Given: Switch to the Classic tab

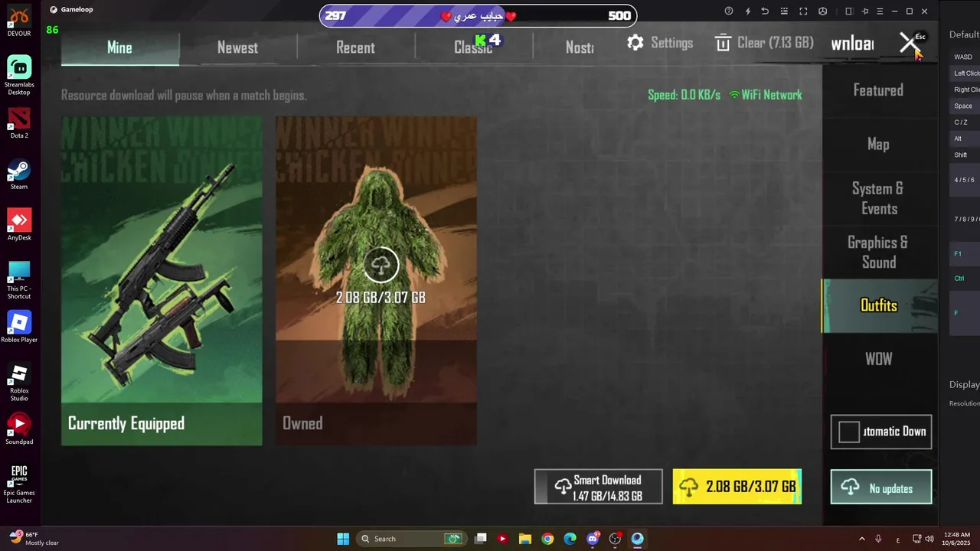Looking at the screenshot, I should click(x=473, y=47).
